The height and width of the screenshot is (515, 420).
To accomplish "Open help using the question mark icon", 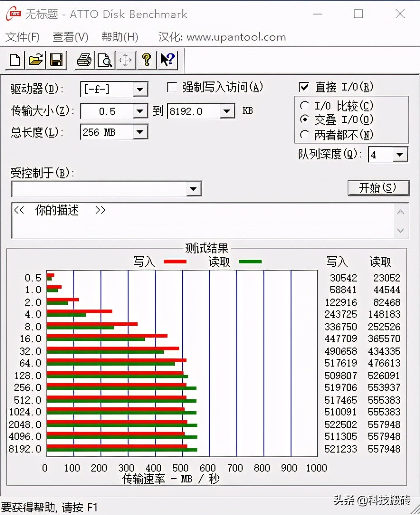I will 146,60.
